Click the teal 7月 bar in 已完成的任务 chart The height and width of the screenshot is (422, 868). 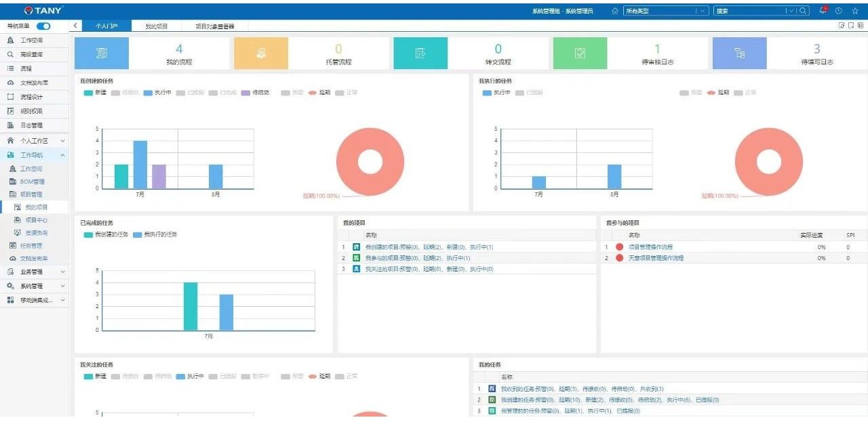191,306
